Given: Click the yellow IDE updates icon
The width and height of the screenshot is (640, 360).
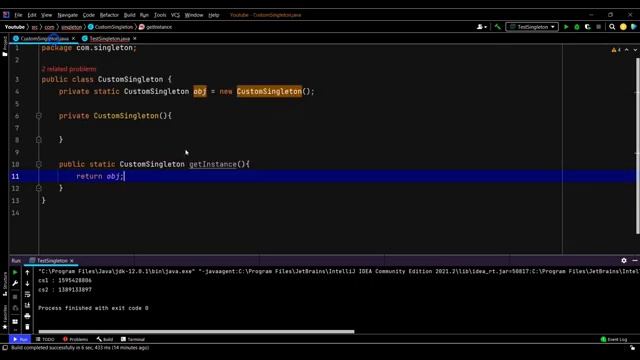Looking at the screenshot, I should (623, 27).
